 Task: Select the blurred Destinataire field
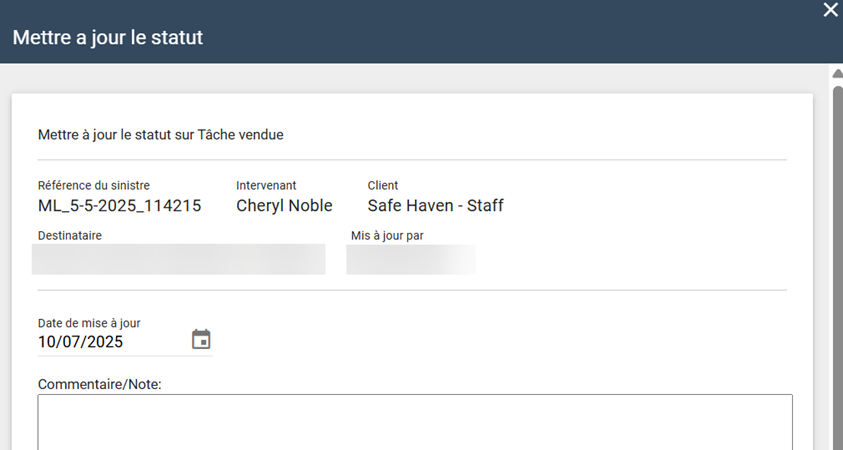pyautogui.click(x=178, y=258)
